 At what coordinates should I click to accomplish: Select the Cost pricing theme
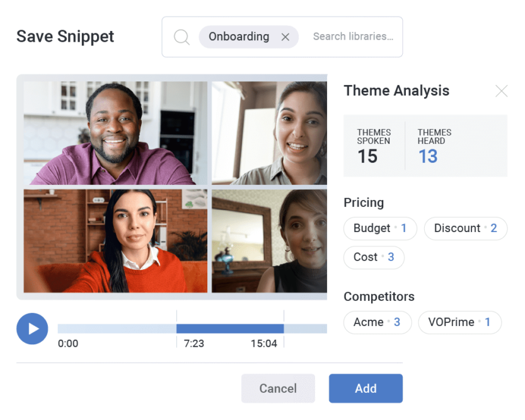pyautogui.click(x=374, y=257)
